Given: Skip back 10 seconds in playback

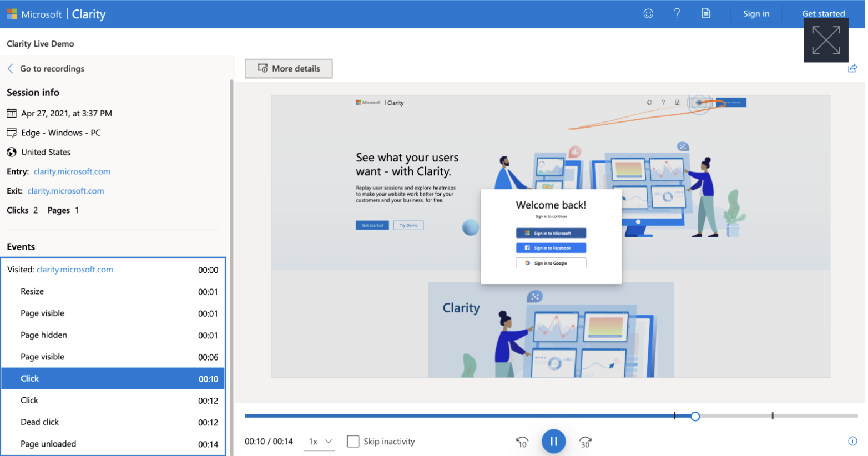Looking at the screenshot, I should pos(522,441).
